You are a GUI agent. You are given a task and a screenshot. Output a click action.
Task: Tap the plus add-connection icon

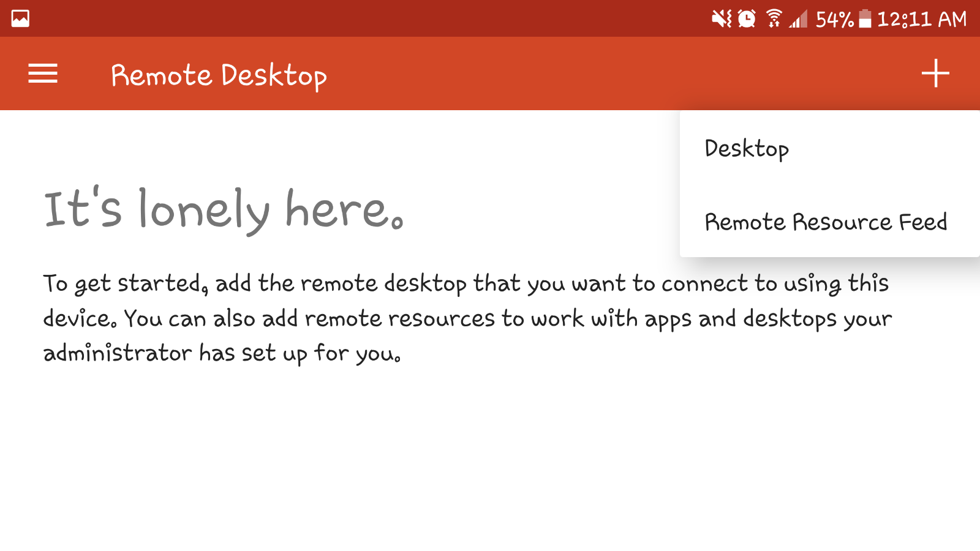[x=935, y=73]
